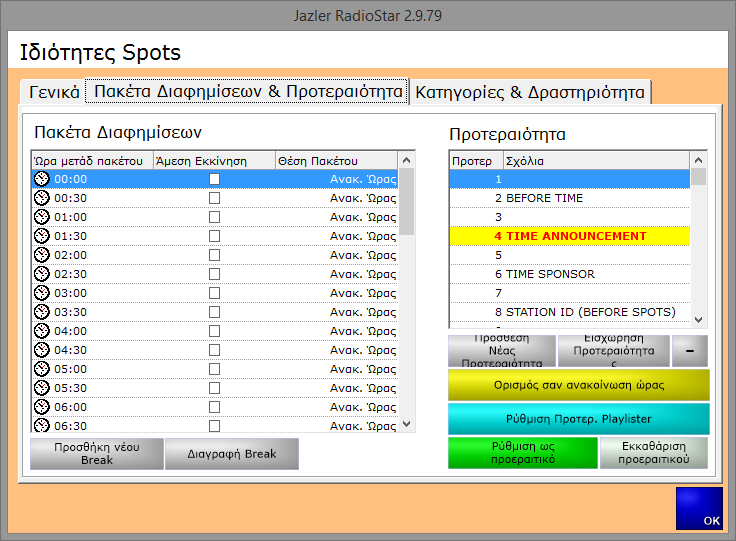Click priority list scrollbar up arrow

click(x=698, y=160)
